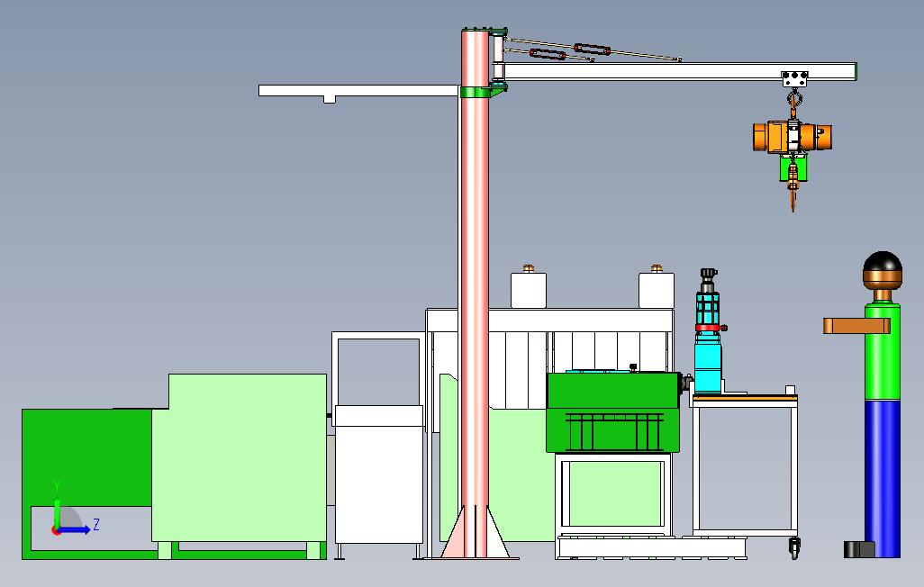Select the black head of the human figure

[883, 262]
